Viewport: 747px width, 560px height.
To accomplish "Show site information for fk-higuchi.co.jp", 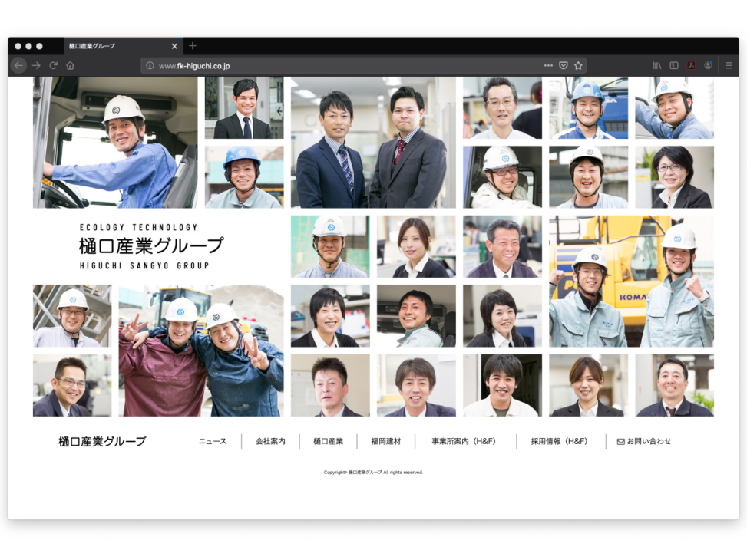I will pos(150,66).
